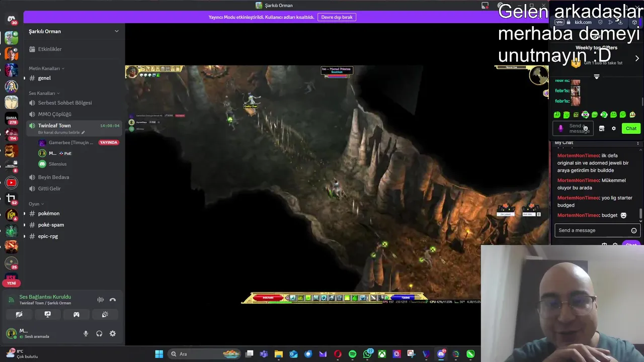Open Kick chat settings gear
The image size is (644, 362).
click(x=614, y=128)
